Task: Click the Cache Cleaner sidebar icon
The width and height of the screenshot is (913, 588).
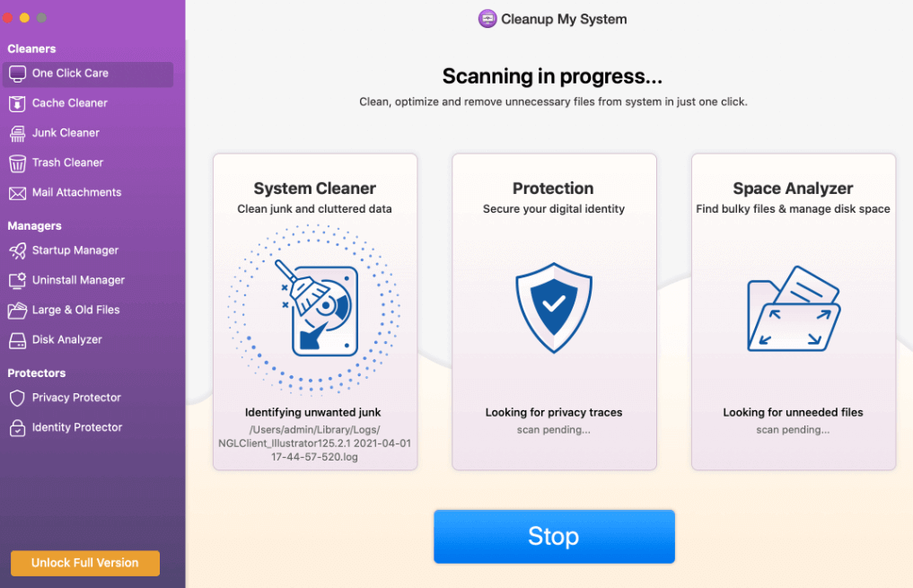Action: click(x=17, y=103)
